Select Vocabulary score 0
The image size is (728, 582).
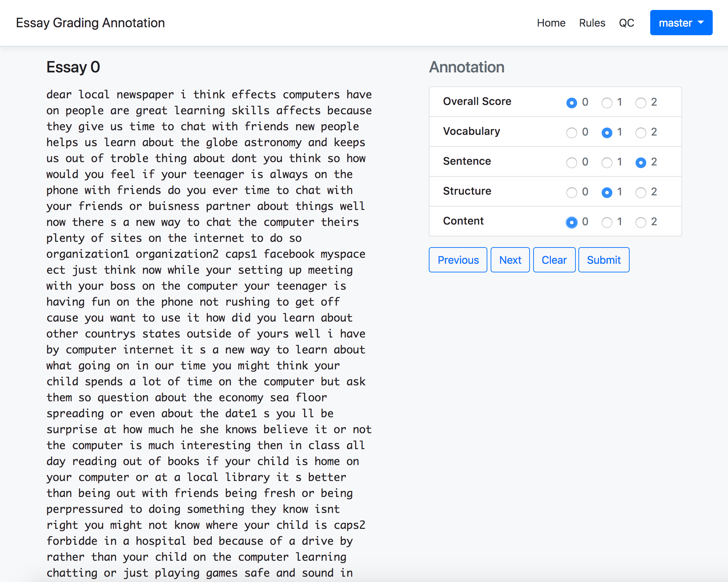[571, 133]
